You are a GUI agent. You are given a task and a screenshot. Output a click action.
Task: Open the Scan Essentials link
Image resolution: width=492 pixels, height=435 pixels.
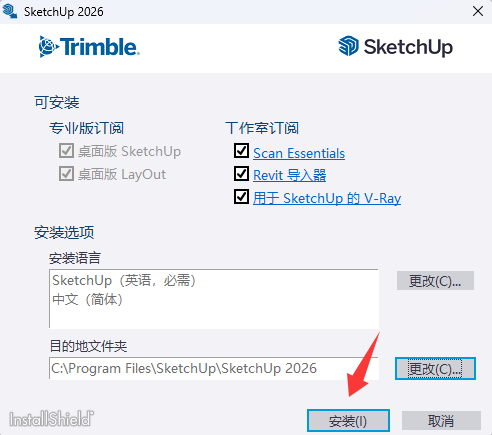point(299,153)
